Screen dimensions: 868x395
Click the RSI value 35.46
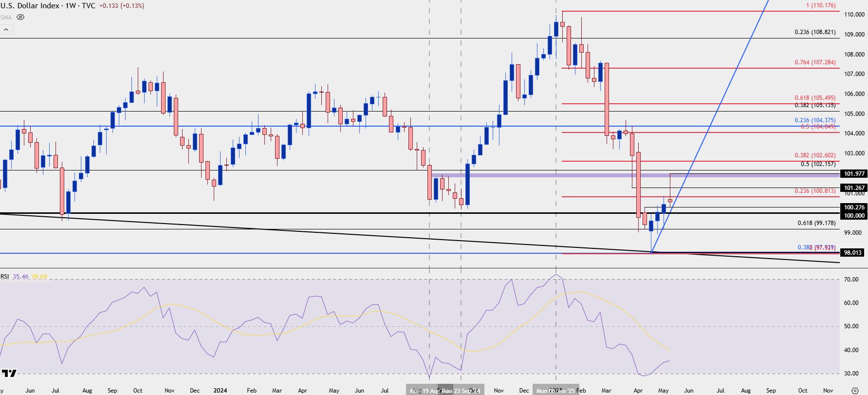[x=20, y=277]
